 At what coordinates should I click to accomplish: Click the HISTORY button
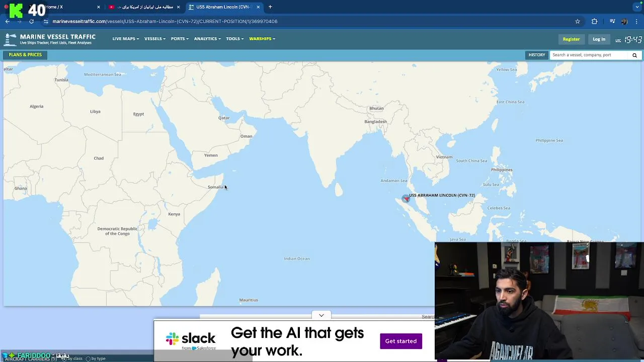(536, 55)
